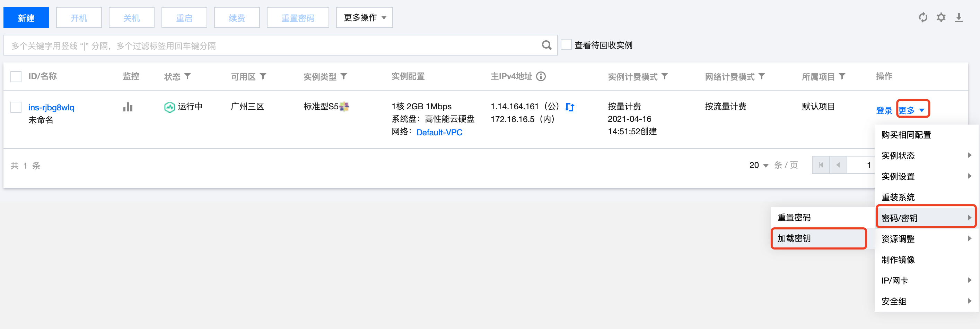Click the 重启 button

coord(184,17)
